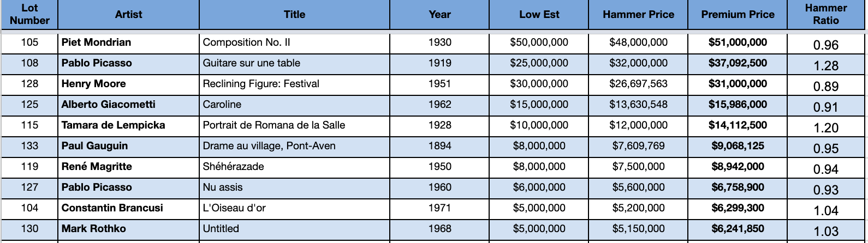Click the Hammer Price column header
Image resolution: width=868 pixels, height=243 pixels.
click(x=638, y=15)
